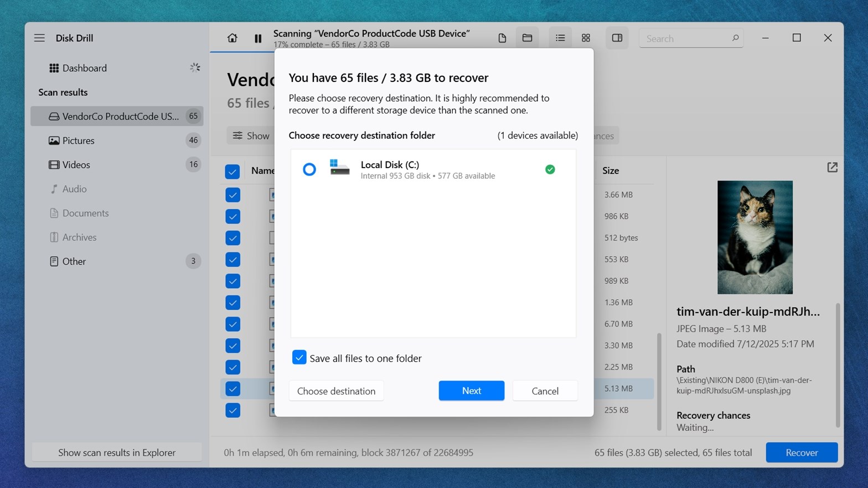Screen dimensions: 868x488
Task: Uncheck Save all files to one folder
Action: tap(299, 357)
